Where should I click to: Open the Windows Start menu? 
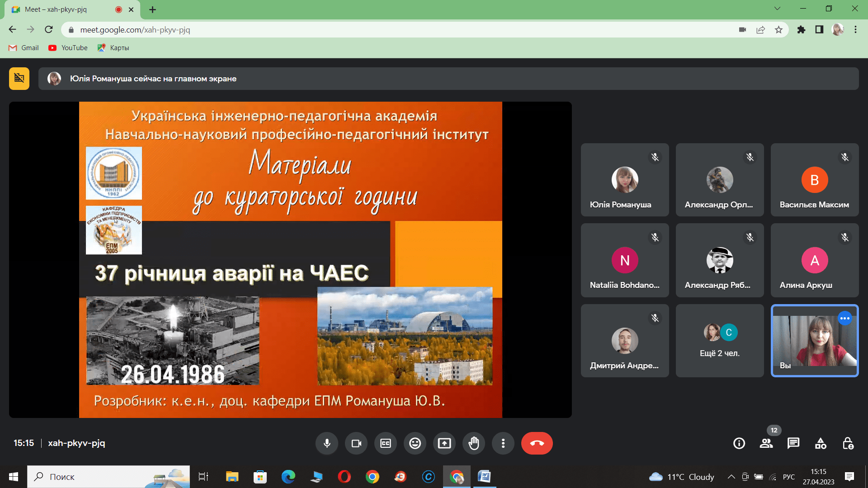[14, 477]
